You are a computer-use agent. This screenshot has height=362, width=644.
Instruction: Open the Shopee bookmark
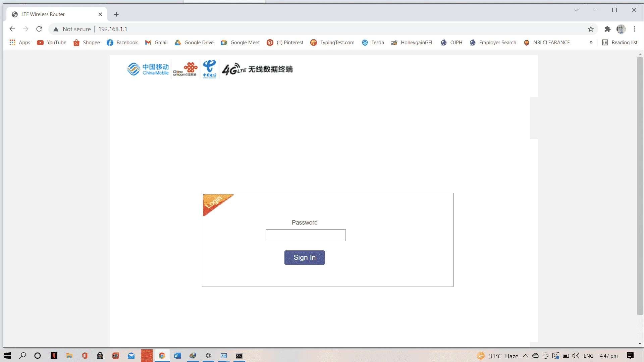click(87, 43)
